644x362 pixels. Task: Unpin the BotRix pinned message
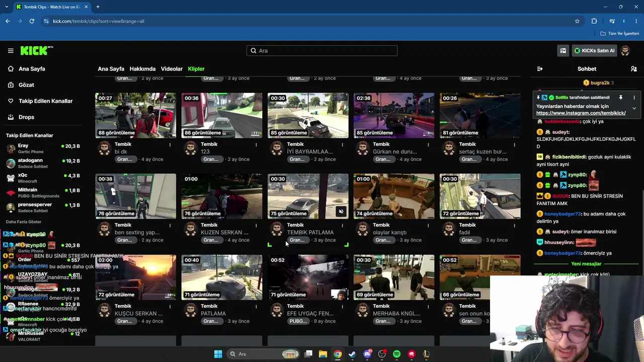click(621, 98)
